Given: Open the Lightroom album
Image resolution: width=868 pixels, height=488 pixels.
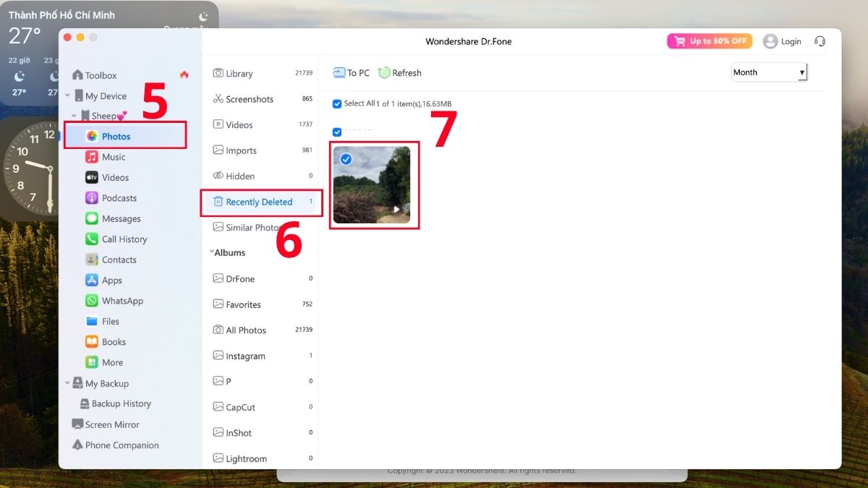Looking at the screenshot, I should (x=262, y=459).
